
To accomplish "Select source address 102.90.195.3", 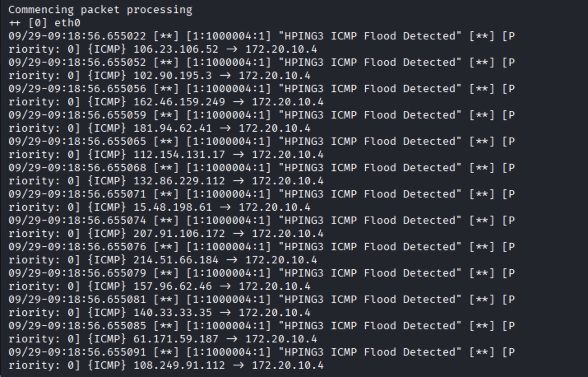I will click(172, 76).
